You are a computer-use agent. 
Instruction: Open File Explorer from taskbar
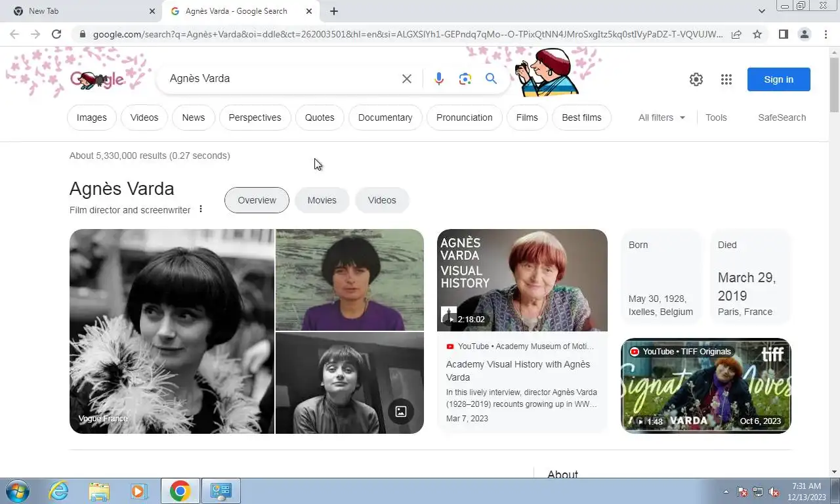coord(99,491)
